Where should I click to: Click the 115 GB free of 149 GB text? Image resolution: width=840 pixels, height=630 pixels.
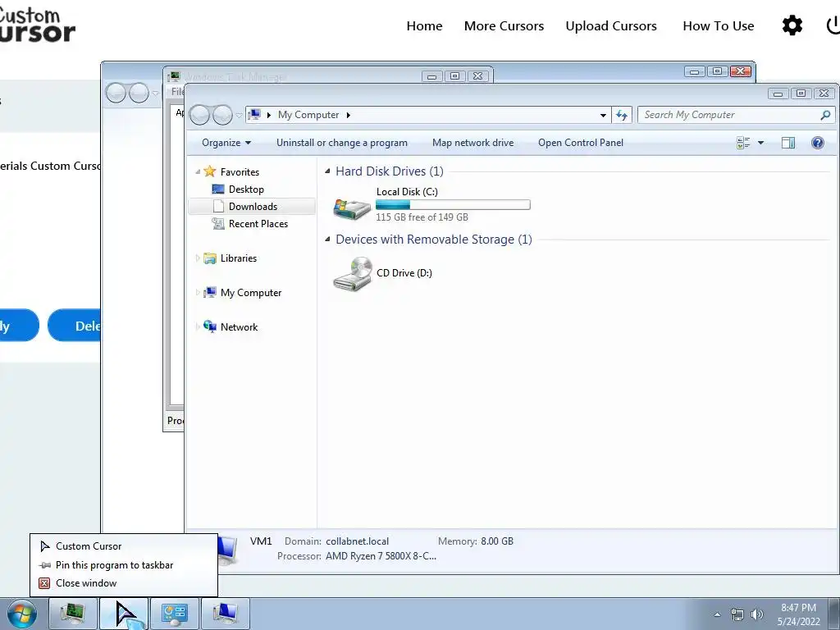pyautogui.click(x=422, y=217)
